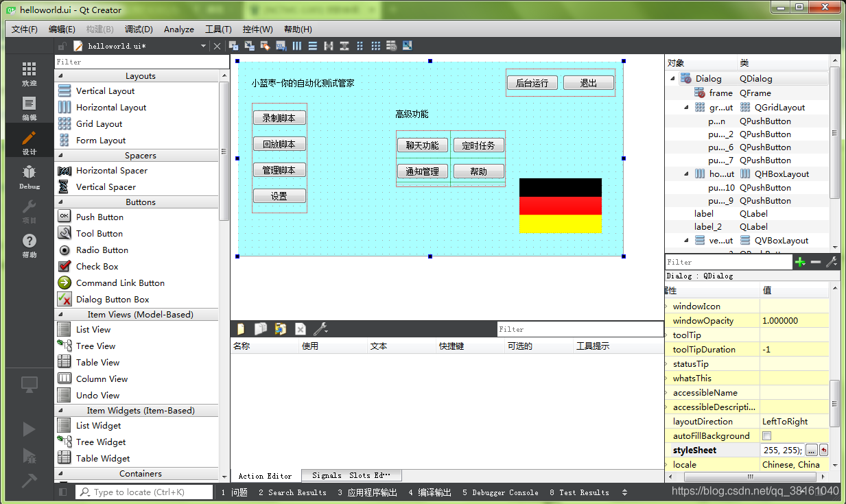846x504 pixels.
Task: Click the Lay Out in Grid icon
Action: pyautogui.click(x=359, y=45)
